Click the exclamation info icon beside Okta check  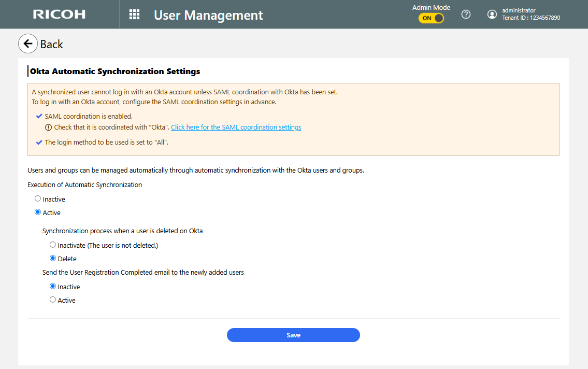coord(49,127)
